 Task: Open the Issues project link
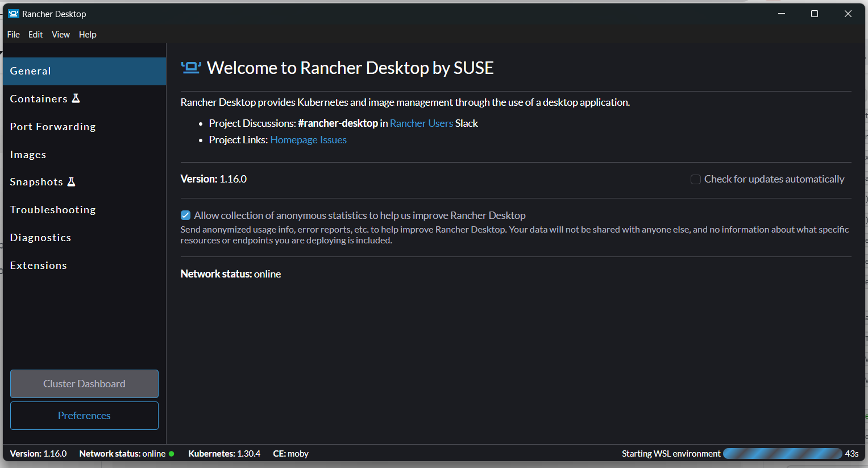333,140
